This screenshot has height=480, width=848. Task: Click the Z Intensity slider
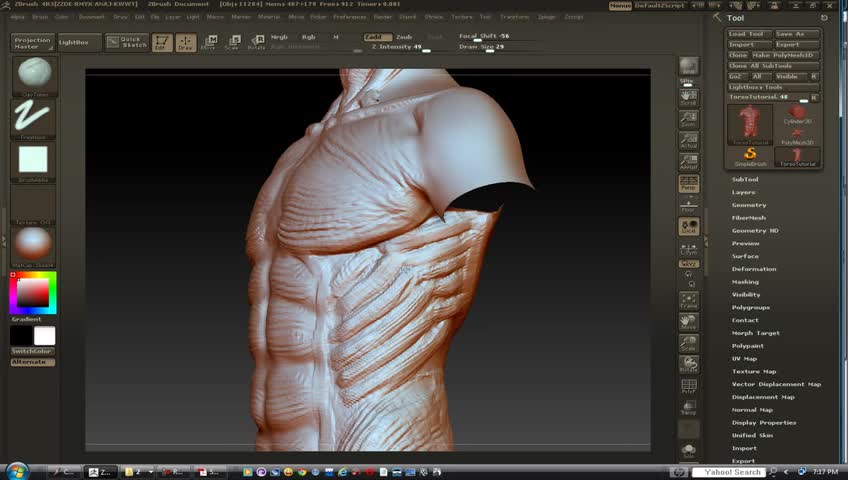[397, 47]
